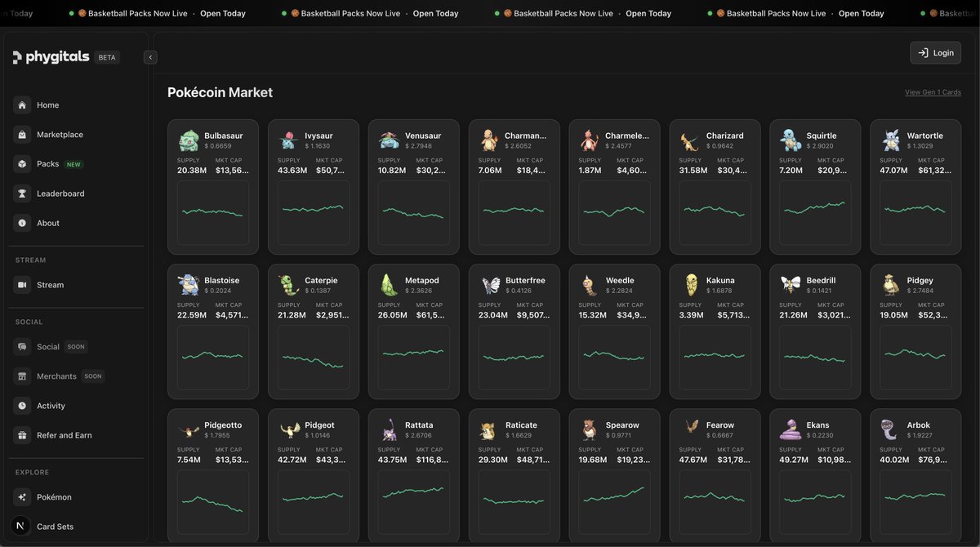980x547 pixels.
Task: Click the Stream camera icon
Action: (x=22, y=285)
